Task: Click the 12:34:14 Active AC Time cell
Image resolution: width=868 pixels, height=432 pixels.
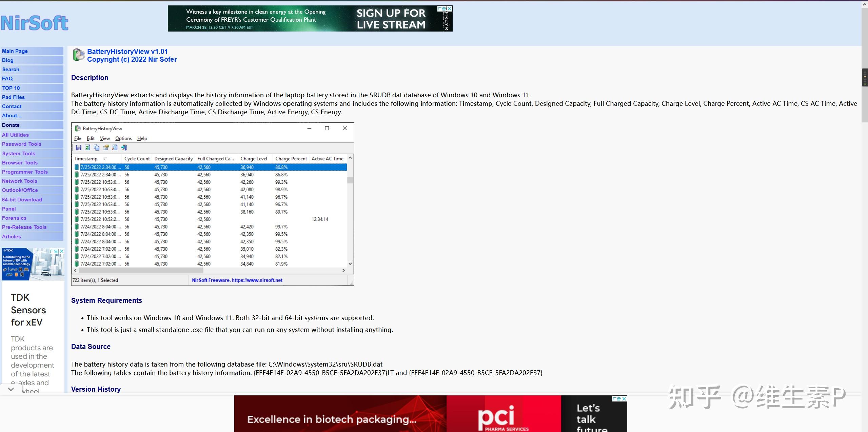Action: [320, 219]
